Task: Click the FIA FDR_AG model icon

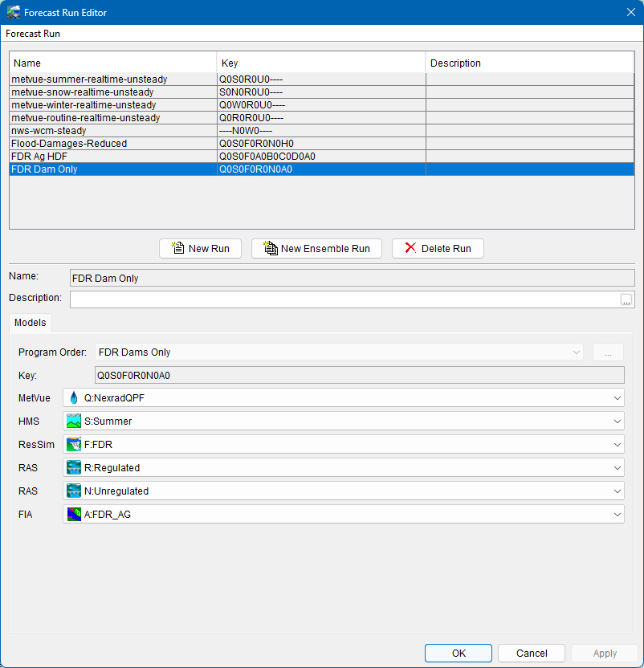Action: [73, 514]
